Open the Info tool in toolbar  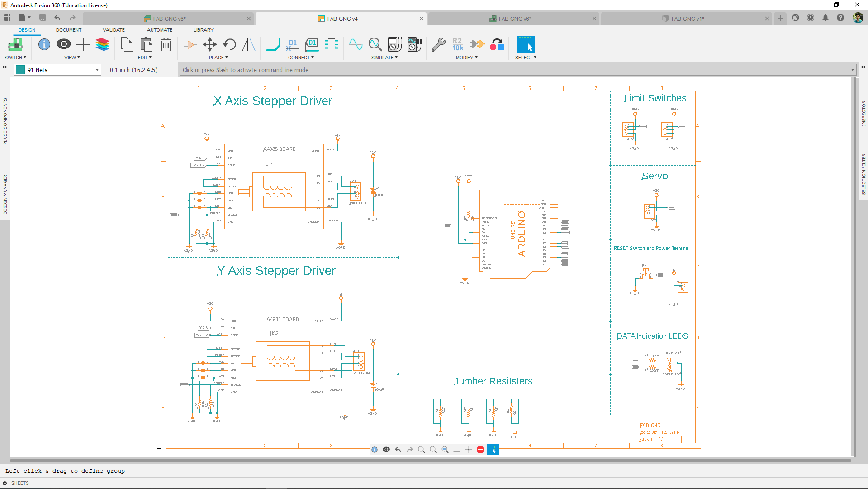(44, 44)
